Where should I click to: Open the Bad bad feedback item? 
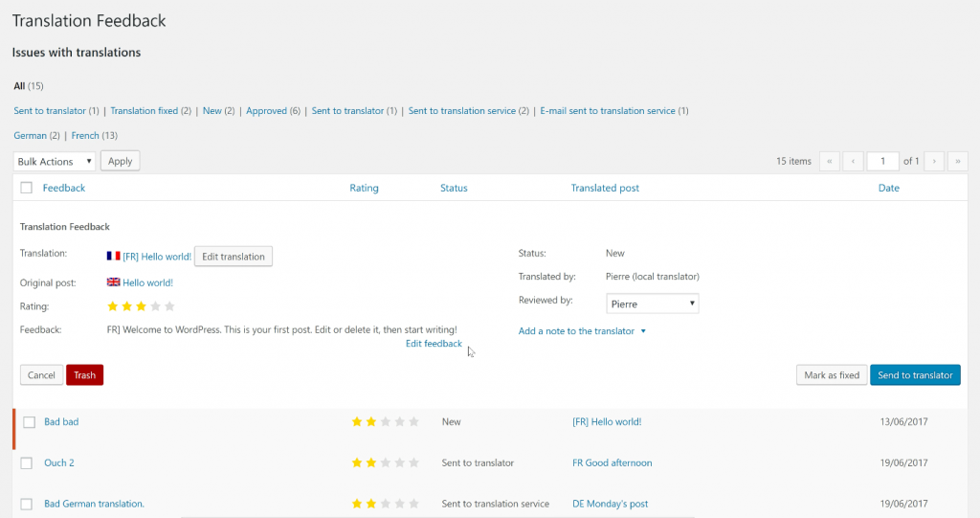(61, 421)
